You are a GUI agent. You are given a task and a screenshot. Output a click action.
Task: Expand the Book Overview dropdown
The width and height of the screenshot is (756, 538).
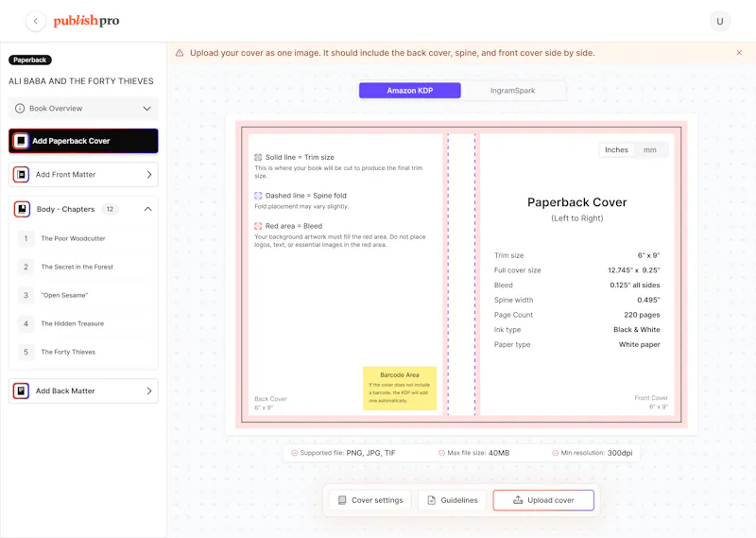(x=83, y=109)
